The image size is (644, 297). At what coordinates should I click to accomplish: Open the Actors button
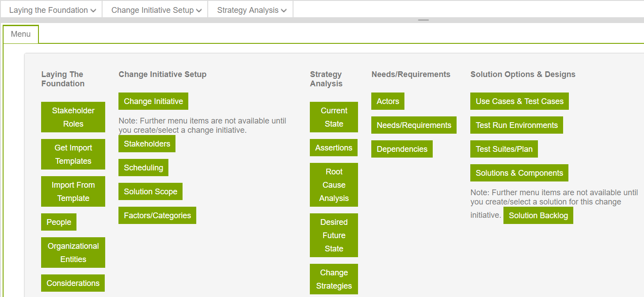pos(388,101)
